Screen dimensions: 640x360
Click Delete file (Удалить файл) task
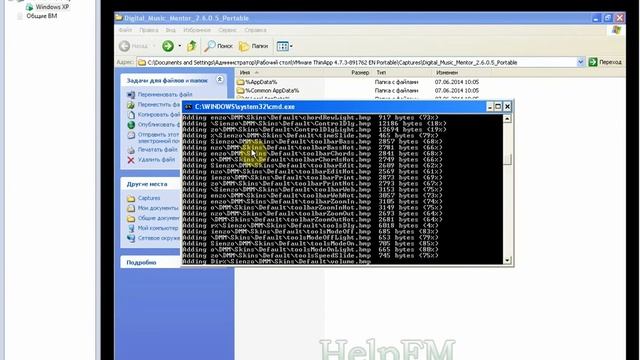156,160
